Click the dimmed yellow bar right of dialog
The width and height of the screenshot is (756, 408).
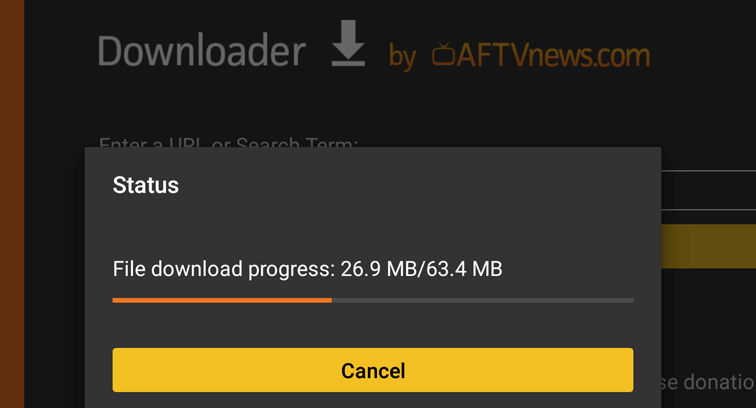point(708,245)
